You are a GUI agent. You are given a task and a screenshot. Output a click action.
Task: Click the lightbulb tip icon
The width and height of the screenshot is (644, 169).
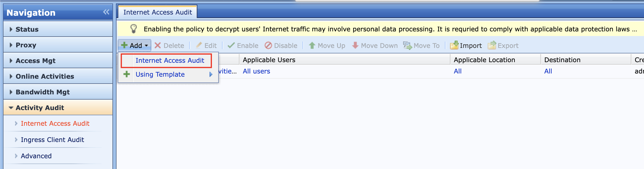click(x=134, y=29)
